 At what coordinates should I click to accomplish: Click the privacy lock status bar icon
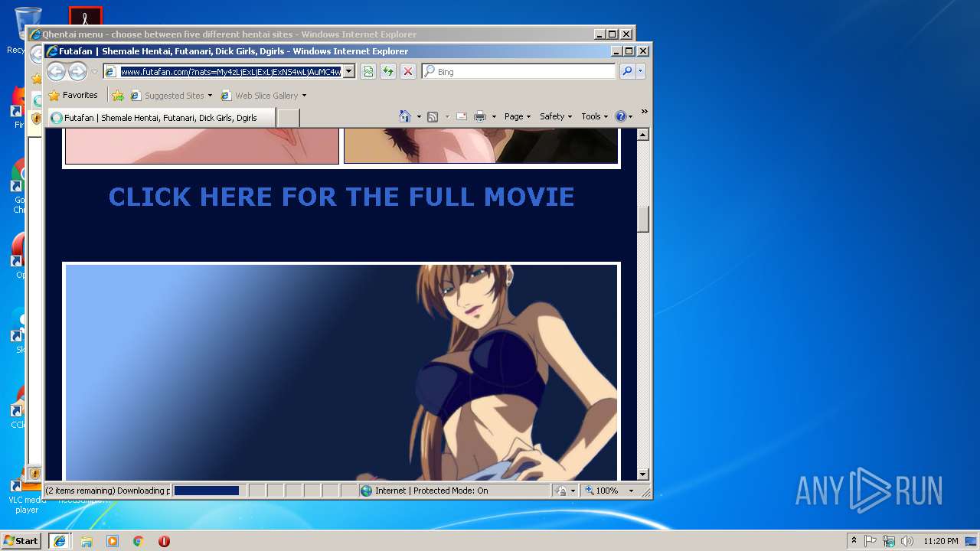pyautogui.click(x=560, y=491)
